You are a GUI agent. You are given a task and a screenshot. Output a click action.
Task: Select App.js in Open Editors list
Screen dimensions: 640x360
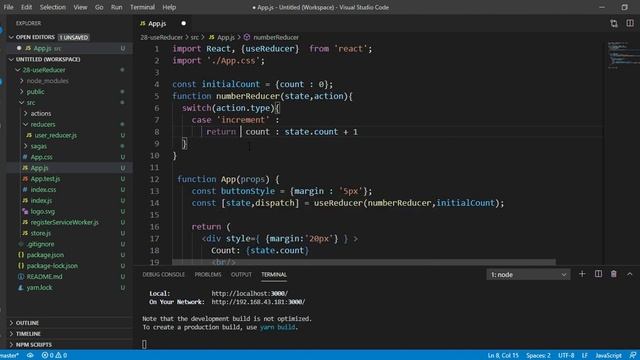(69, 48)
